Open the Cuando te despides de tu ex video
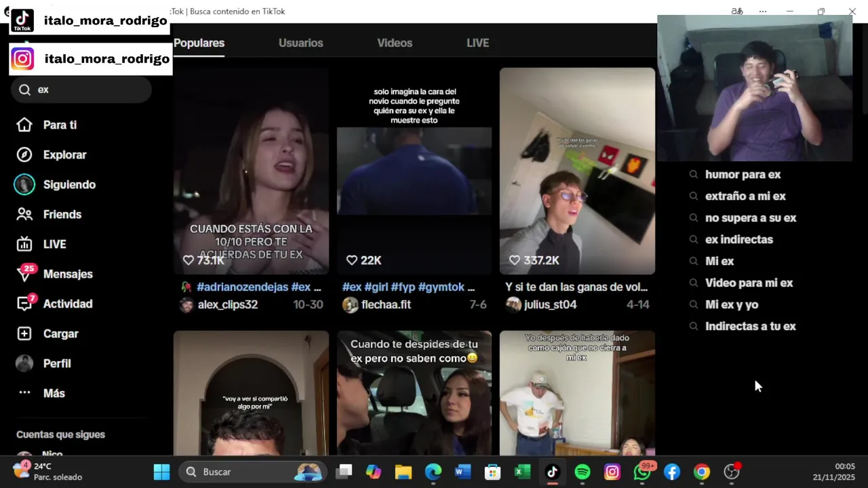Viewport: 868px width, 488px height. [x=414, y=393]
